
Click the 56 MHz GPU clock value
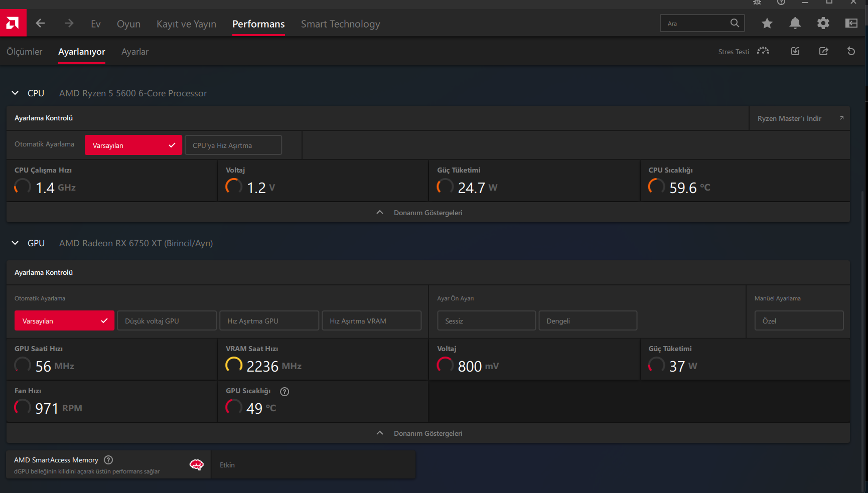pyautogui.click(x=55, y=366)
